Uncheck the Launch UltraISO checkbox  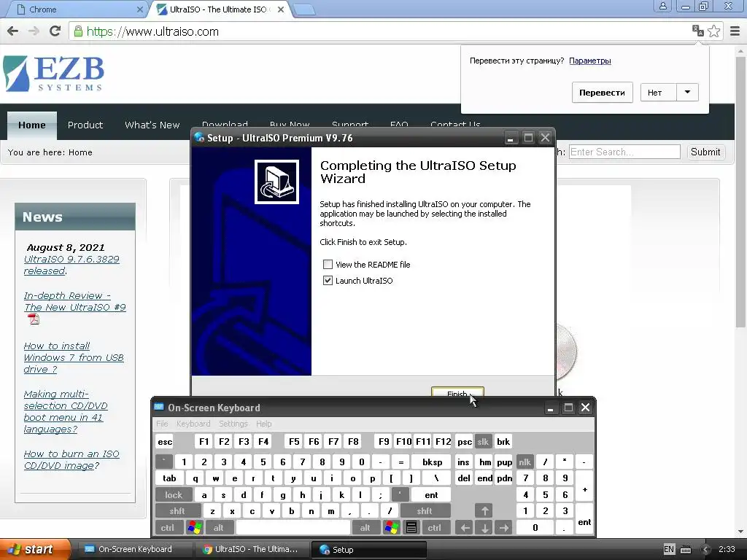(x=328, y=281)
